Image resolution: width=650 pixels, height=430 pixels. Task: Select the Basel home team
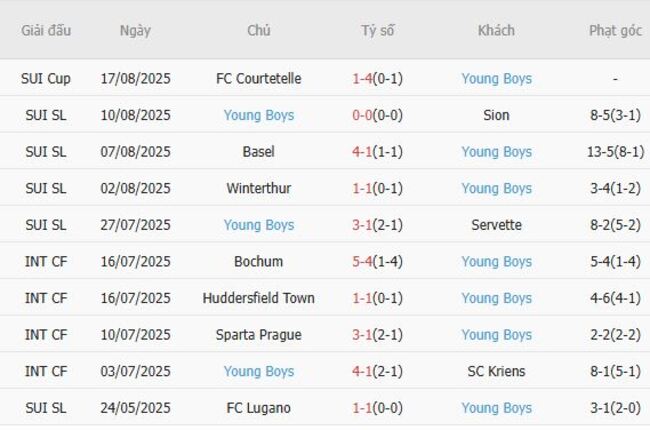pyautogui.click(x=258, y=152)
